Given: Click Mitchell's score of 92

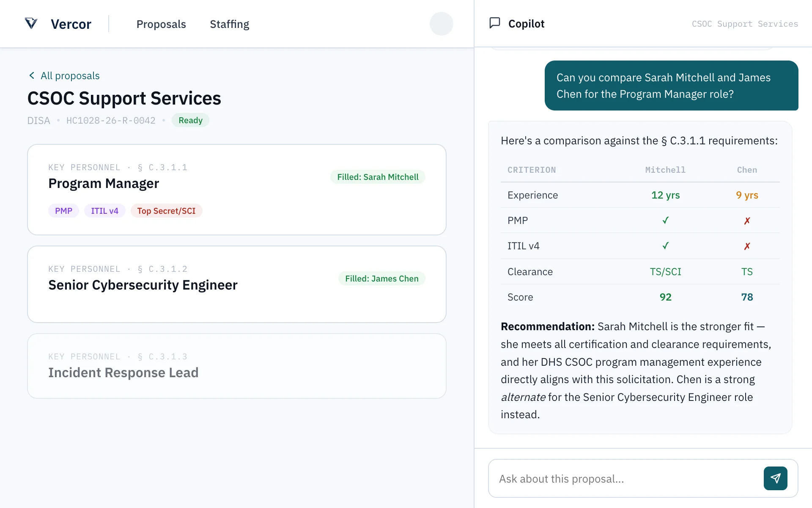Looking at the screenshot, I should coord(665,297).
